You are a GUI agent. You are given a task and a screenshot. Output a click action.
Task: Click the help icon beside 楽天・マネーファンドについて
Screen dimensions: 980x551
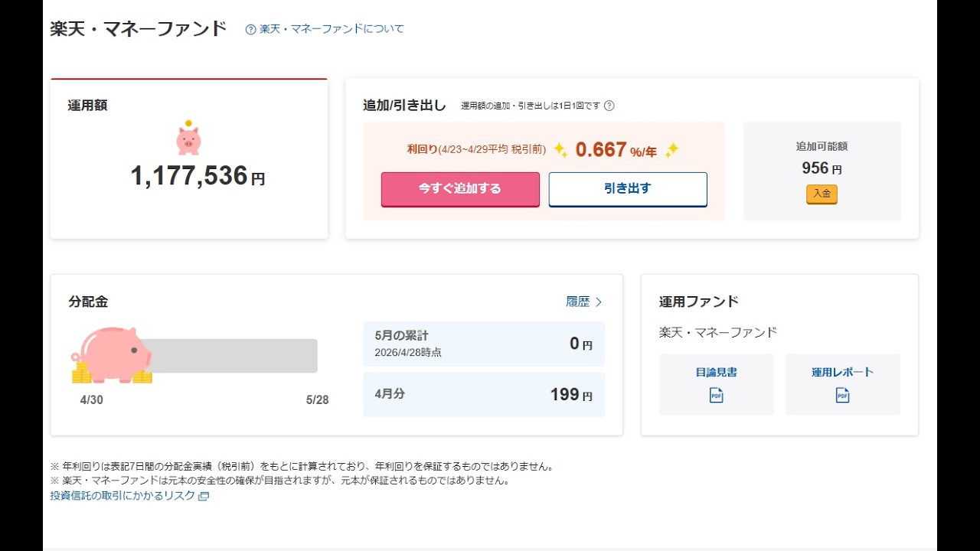tap(250, 29)
